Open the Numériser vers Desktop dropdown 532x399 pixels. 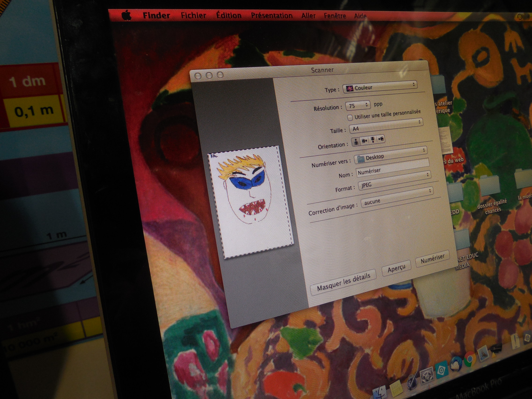click(391, 155)
